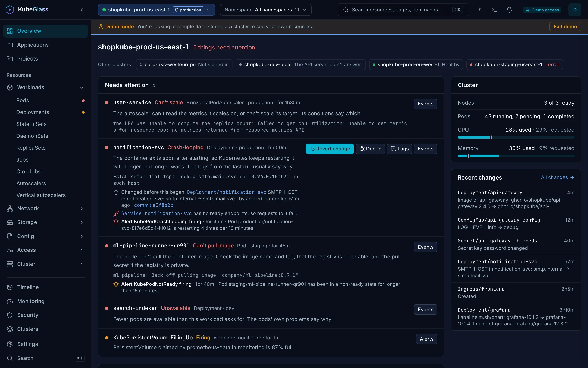Open Alerts for KubePersistentVolumeFillingUp

(427, 339)
